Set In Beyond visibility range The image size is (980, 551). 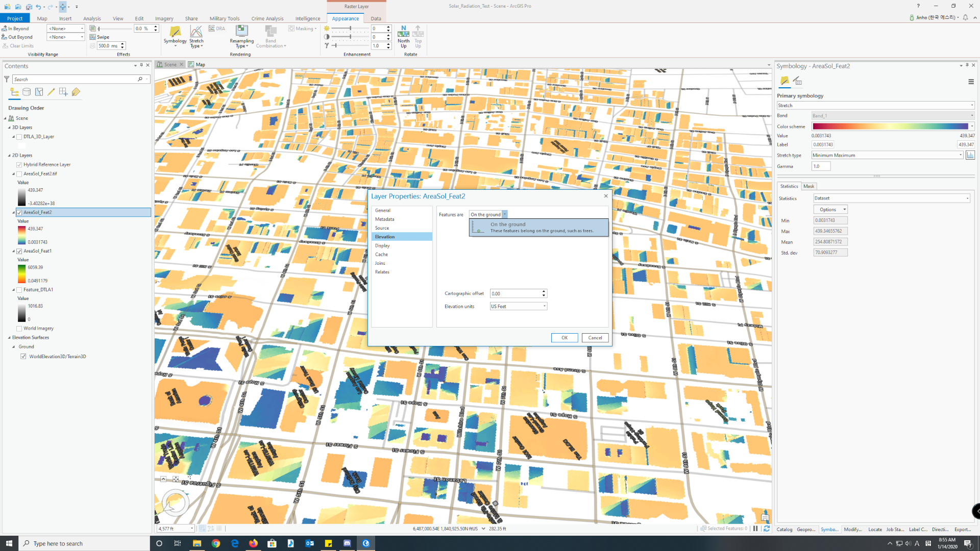pos(15,29)
